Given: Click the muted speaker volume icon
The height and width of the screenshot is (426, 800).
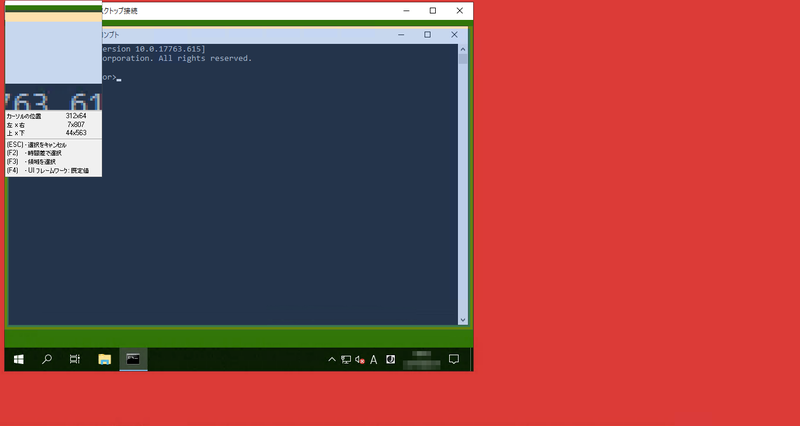Looking at the screenshot, I should click(360, 360).
